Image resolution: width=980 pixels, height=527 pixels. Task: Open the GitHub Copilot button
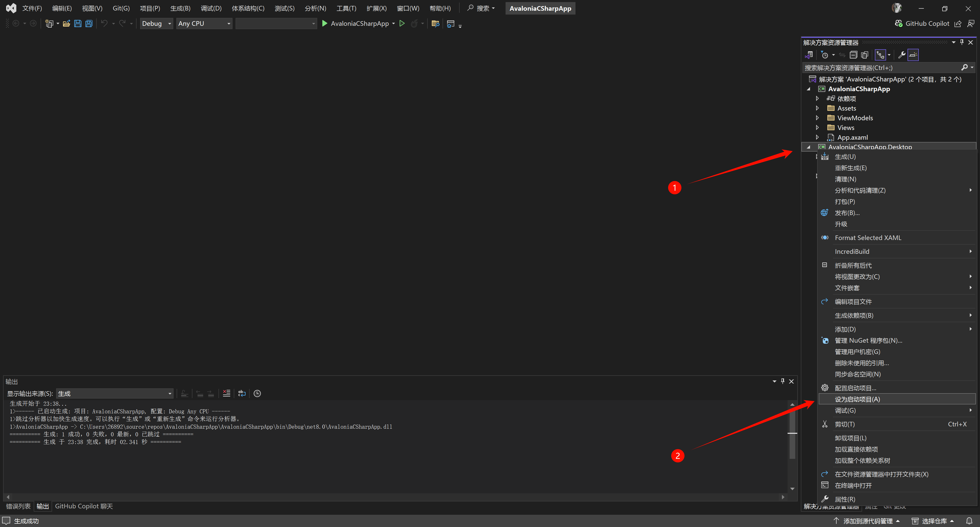[922, 23]
